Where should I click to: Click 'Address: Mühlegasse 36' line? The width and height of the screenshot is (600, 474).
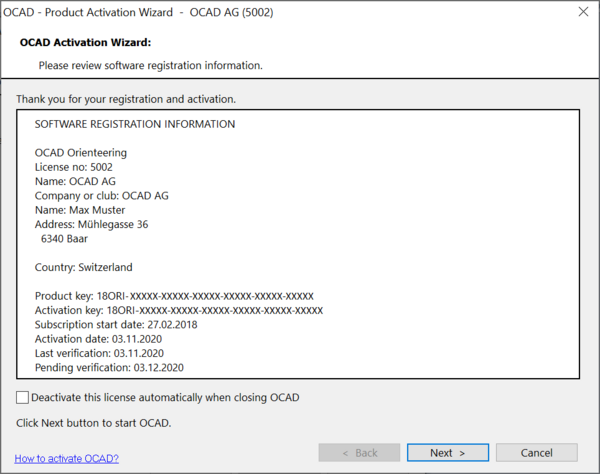pyautogui.click(x=91, y=224)
